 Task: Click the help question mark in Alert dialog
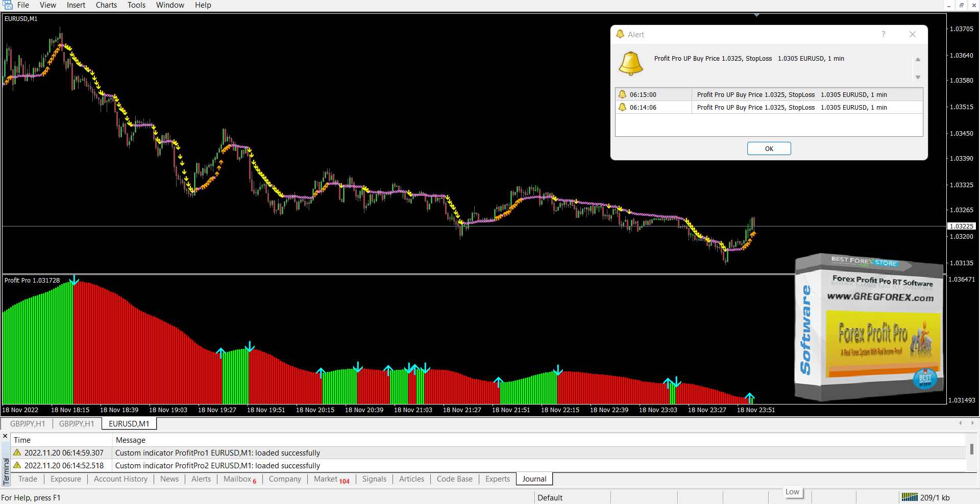pos(883,34)
